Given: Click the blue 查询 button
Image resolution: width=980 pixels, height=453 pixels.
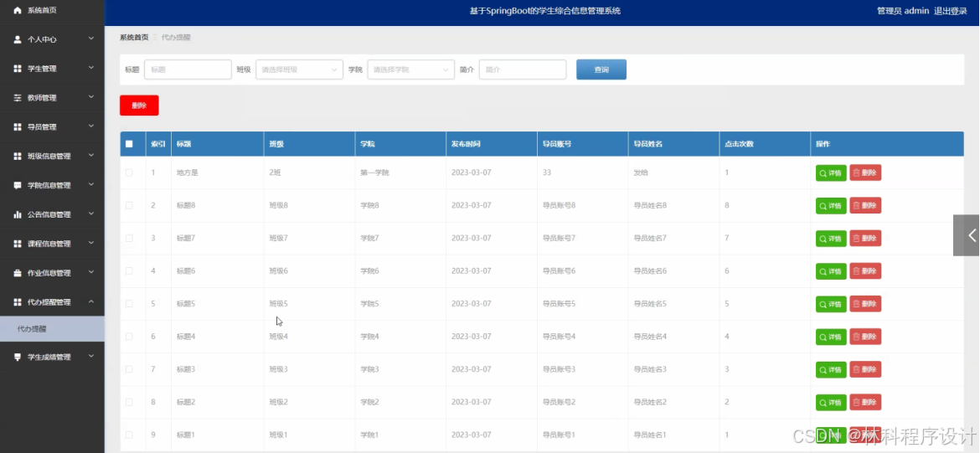Looking at the screenshot, I should pos(601,69).
